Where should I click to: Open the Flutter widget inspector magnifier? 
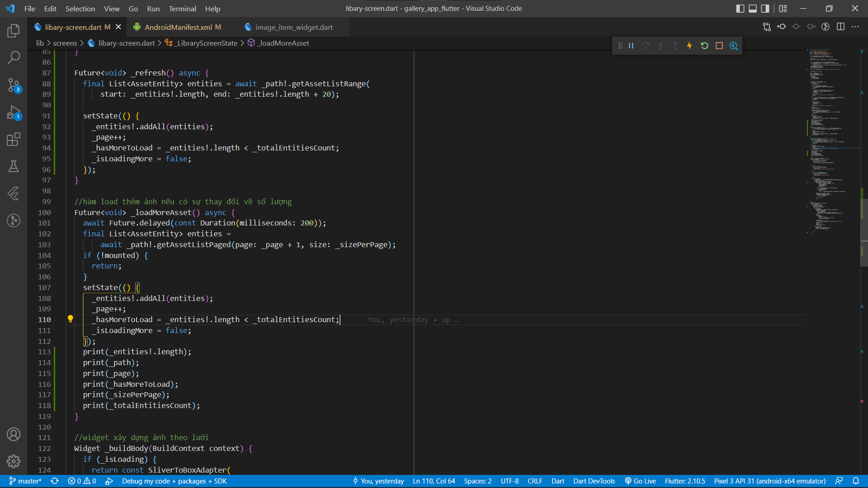click(x=734, y=46)
